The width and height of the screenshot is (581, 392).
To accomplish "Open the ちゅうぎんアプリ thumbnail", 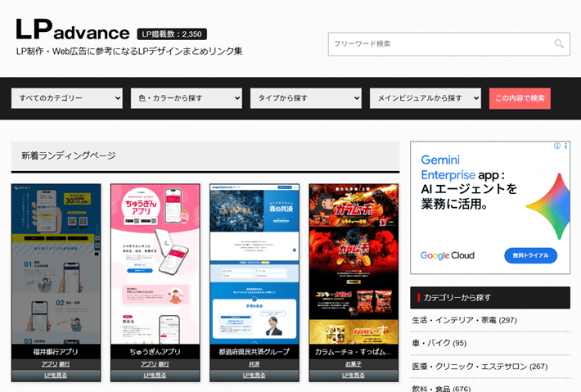I will (155, 264).
